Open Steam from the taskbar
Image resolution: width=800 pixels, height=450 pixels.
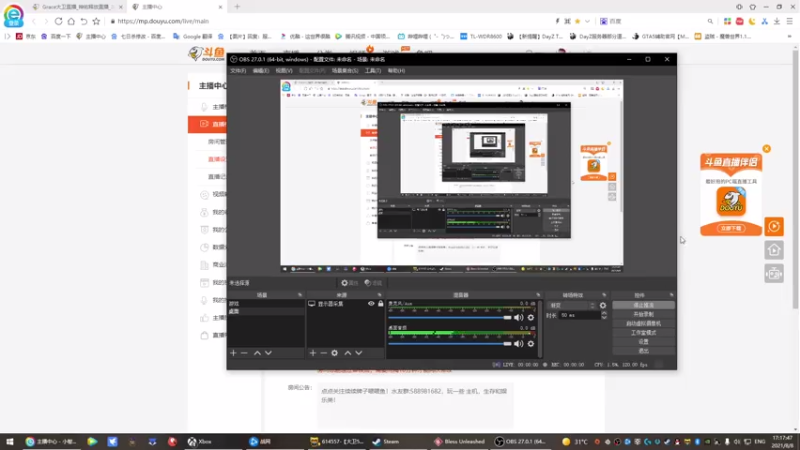(x=386, y=442)
